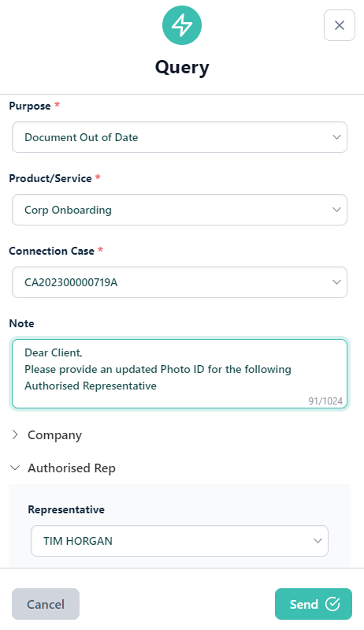
Task: Click the Cancel button
Action: point(46,604)
